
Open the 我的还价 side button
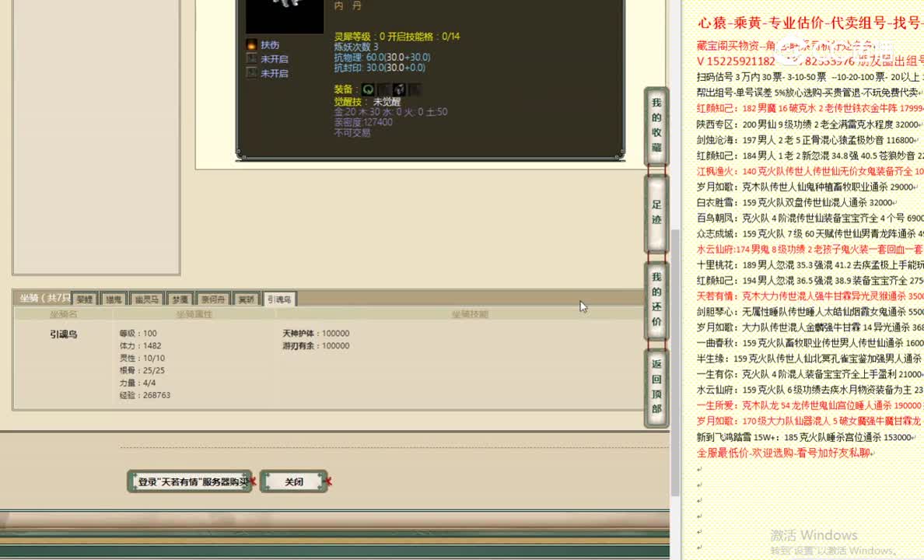pos(656,300)
